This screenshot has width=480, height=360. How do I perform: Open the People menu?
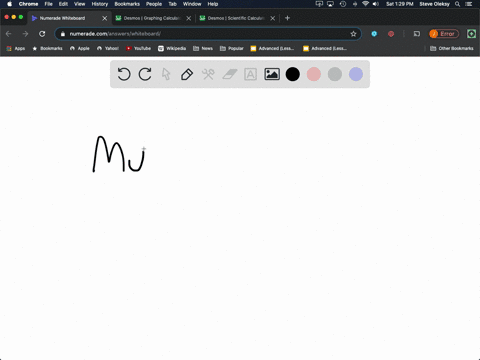(x=154, y=4)
